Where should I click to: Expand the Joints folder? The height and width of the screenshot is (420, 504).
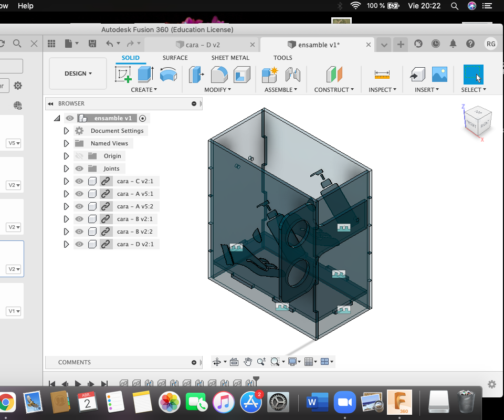click(x=66, y=169)
